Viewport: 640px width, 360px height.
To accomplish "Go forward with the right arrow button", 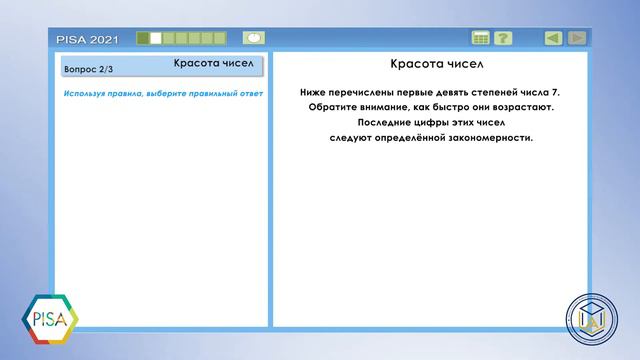I will pos(577,38).
